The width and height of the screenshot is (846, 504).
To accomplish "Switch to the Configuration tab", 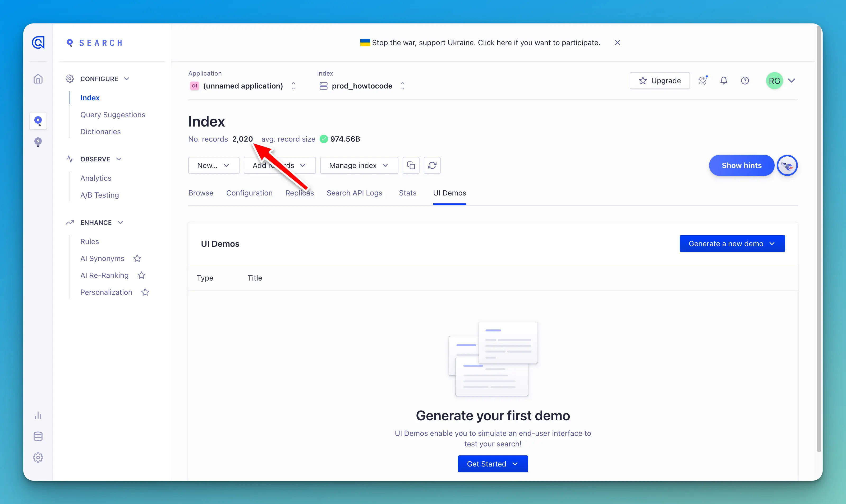I will click(249, 193).
